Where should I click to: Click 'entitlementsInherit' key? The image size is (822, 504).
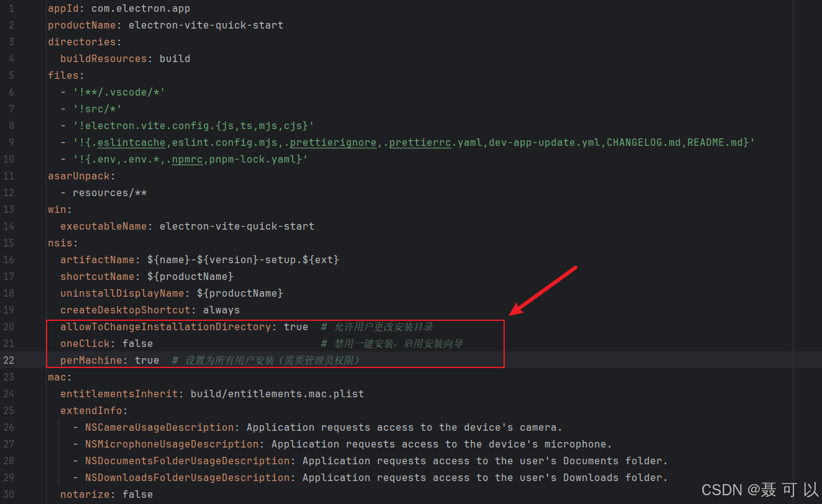pyautogui.click(x=119, y=394)
